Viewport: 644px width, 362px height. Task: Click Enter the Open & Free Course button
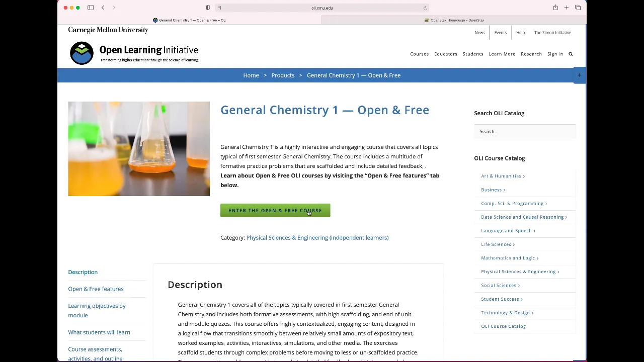275,211
